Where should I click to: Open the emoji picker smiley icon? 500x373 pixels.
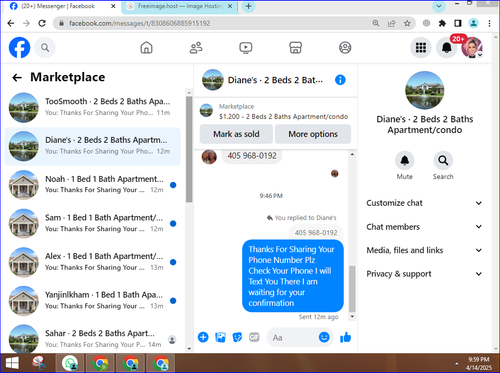[324, 337]
